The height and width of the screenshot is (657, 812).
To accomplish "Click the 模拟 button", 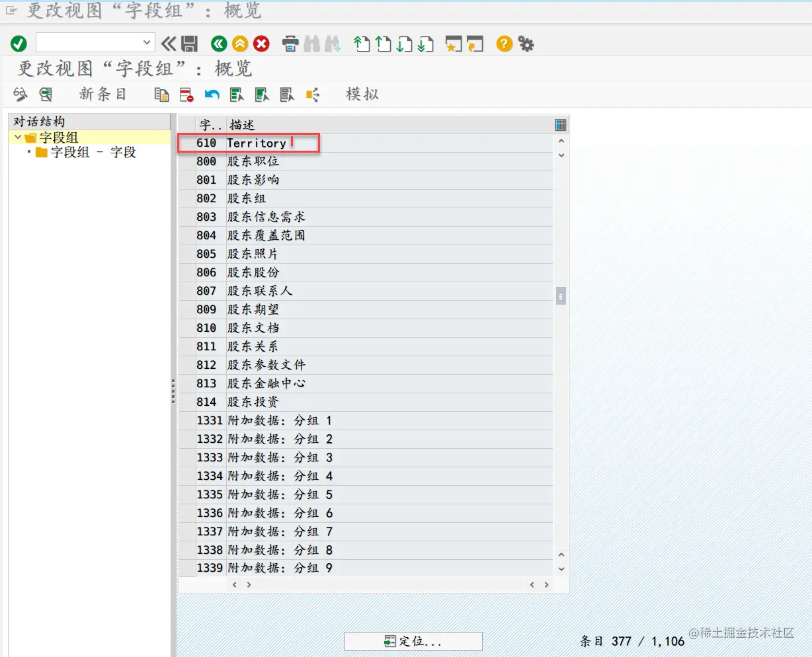I will [362, 95].
